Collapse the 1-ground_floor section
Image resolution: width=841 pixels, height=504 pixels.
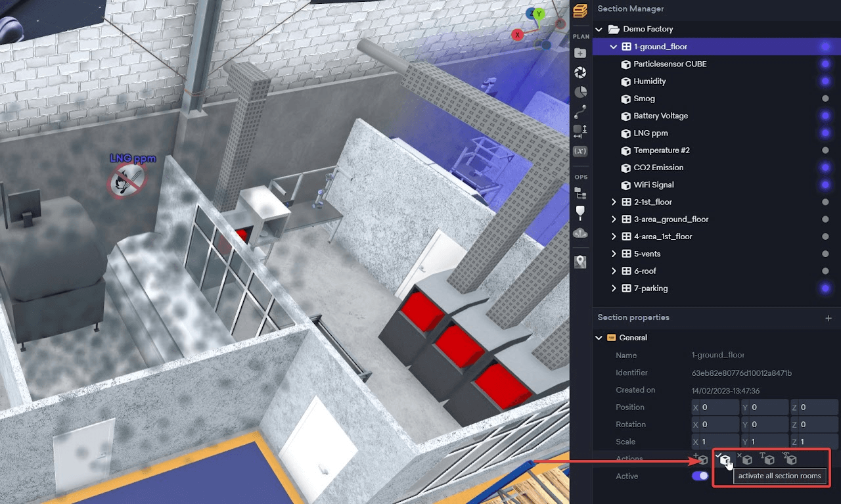tap(614, 47)
